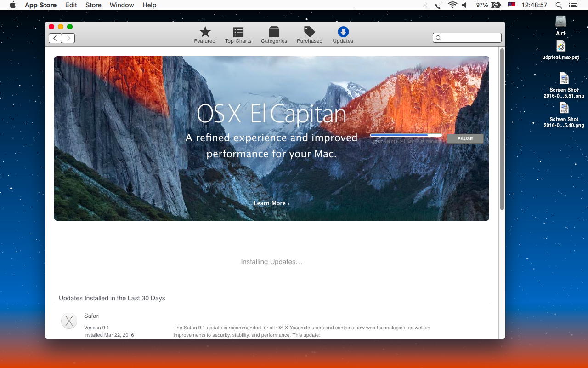Go back with the left arrow
588x368 pixels.
[x=55, y=38]
